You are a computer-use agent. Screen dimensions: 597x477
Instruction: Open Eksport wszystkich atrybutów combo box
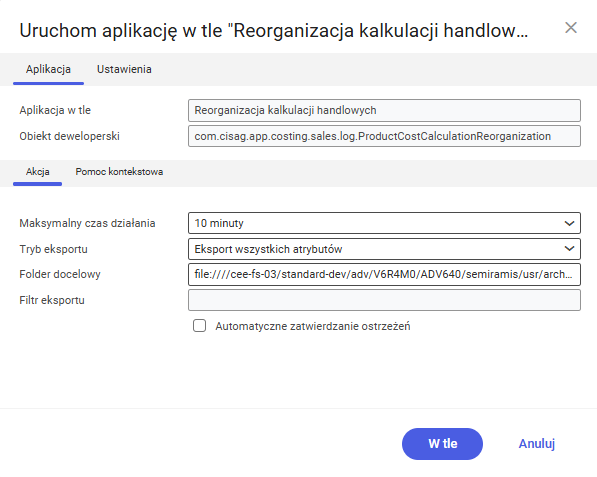click(x=384, y=249)
